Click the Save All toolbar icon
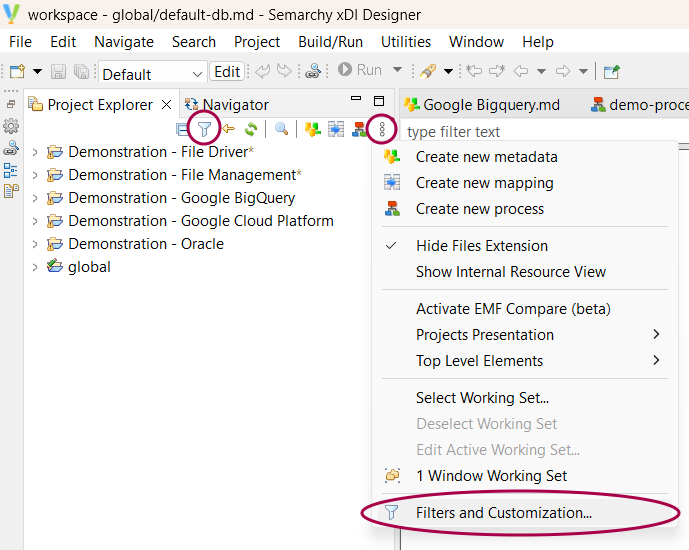This screenshot has height=550, width=689. point(81,71)
